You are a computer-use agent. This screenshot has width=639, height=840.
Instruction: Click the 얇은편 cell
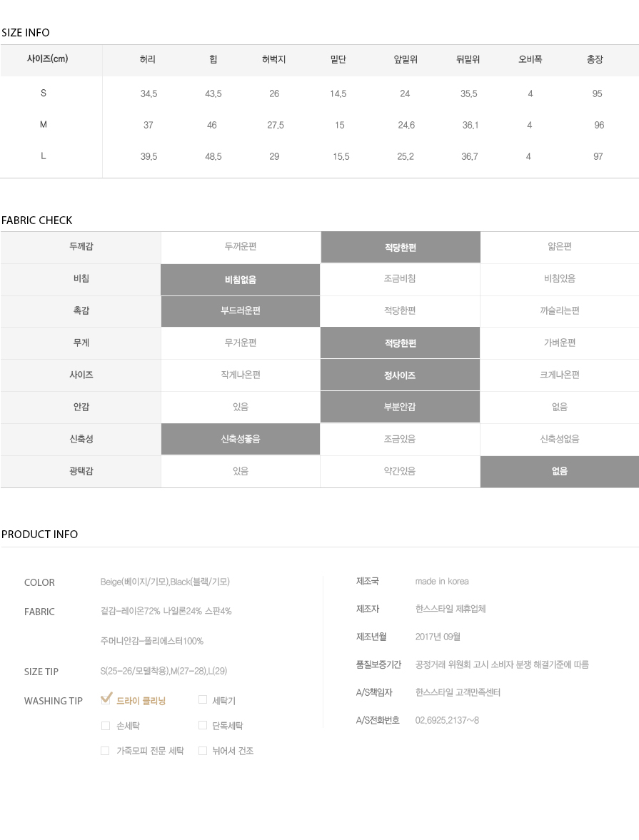560,247
